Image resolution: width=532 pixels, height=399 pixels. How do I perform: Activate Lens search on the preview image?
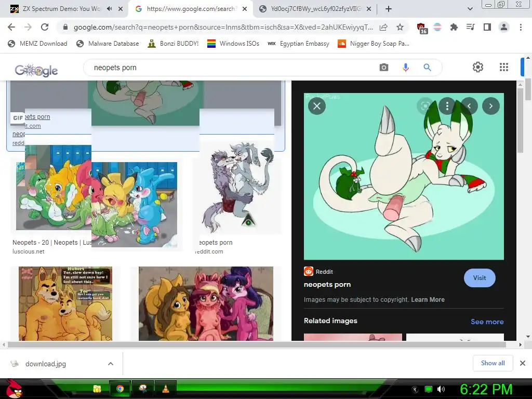click(425, 106)
